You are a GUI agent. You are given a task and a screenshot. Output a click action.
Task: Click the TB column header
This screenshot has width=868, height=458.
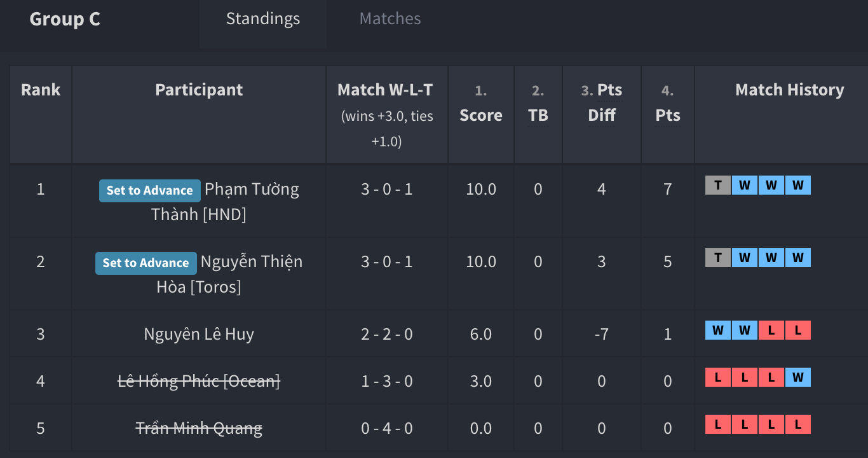coord(538,115)
